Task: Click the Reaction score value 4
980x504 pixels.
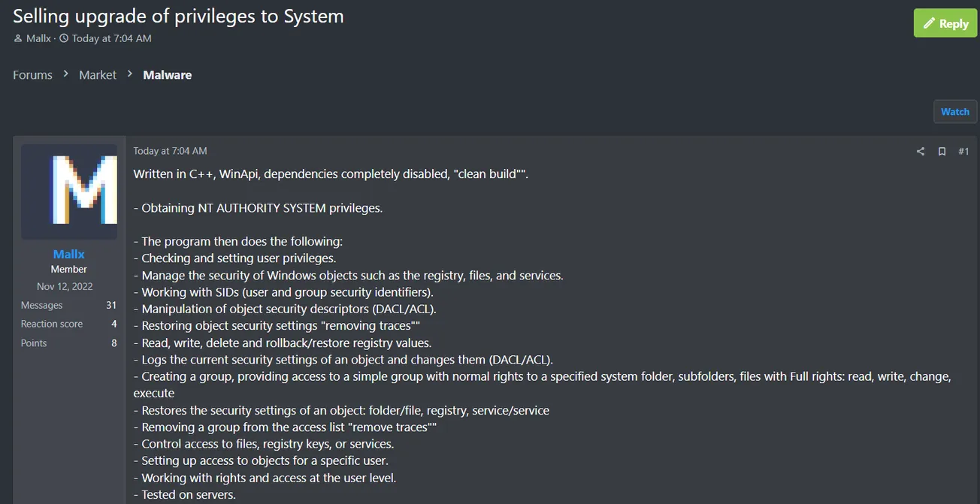Action: pyautogui.click(x=113, y=324)
